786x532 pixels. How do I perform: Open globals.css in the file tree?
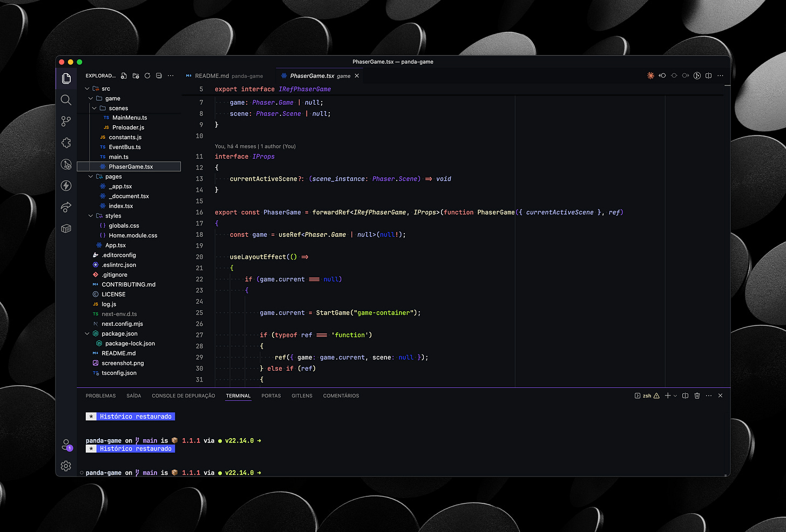124,226
